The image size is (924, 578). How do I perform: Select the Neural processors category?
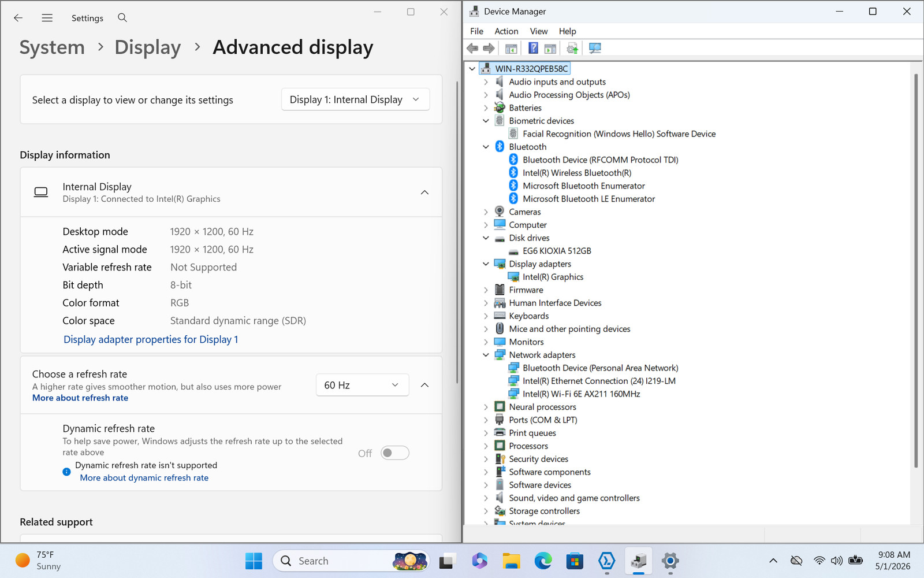[542, 407]
